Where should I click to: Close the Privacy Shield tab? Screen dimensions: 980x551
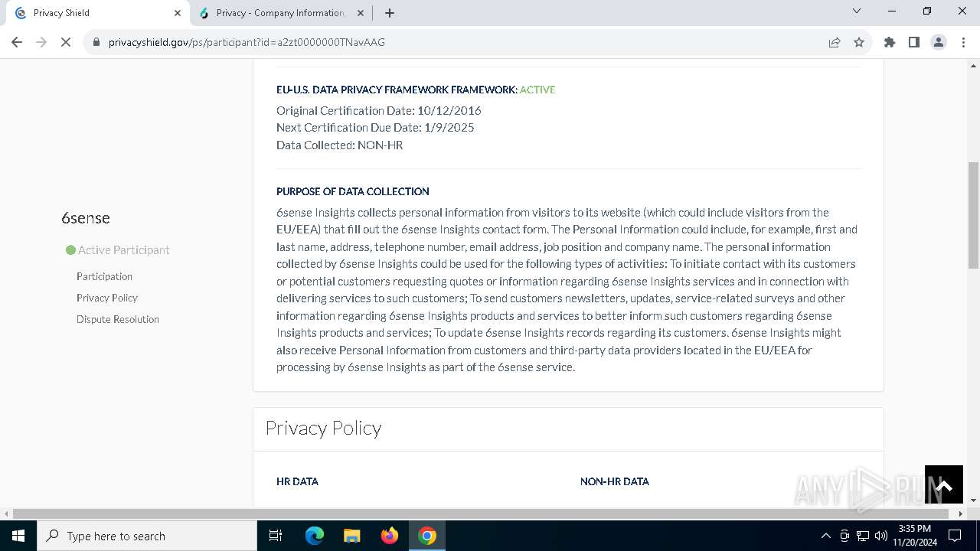click(x=178, y=13)
